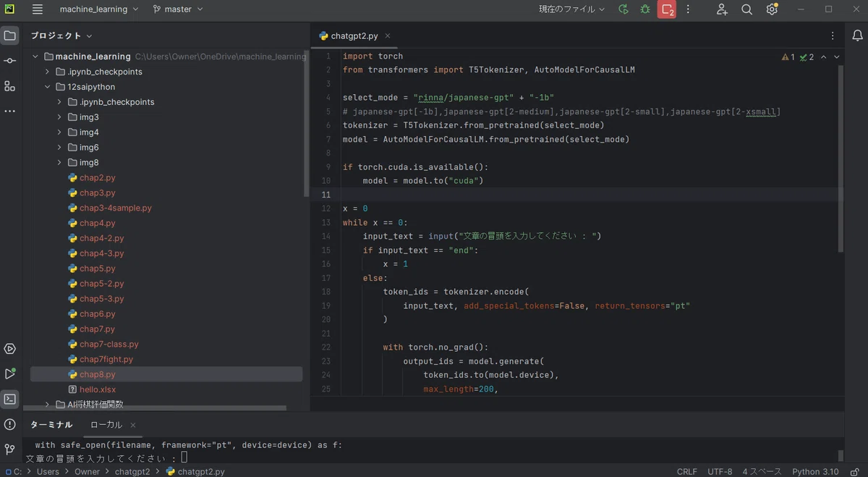Click the green check indicator showing 2
This screenshot has width=868, height=477.
(807, 57)
